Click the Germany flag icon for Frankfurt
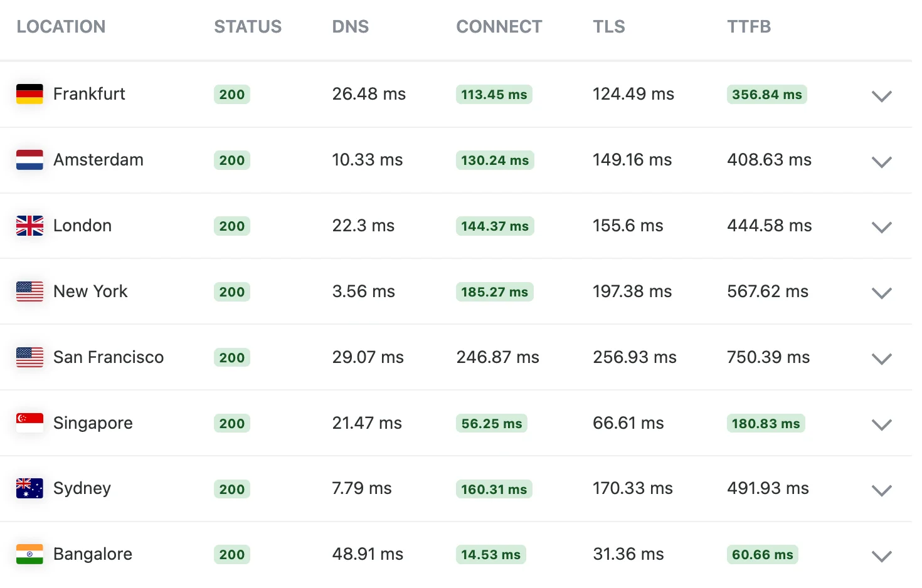Viewport: 922px width, 588px height. (x=29, y=93)
